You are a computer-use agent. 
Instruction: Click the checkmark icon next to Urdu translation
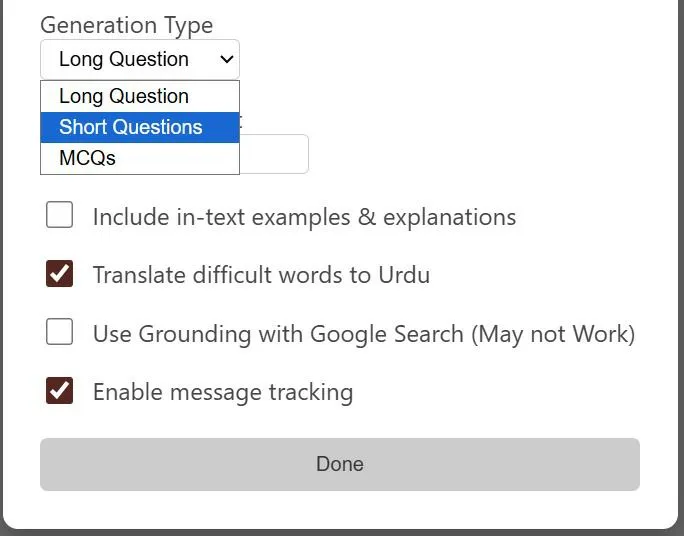60,273
